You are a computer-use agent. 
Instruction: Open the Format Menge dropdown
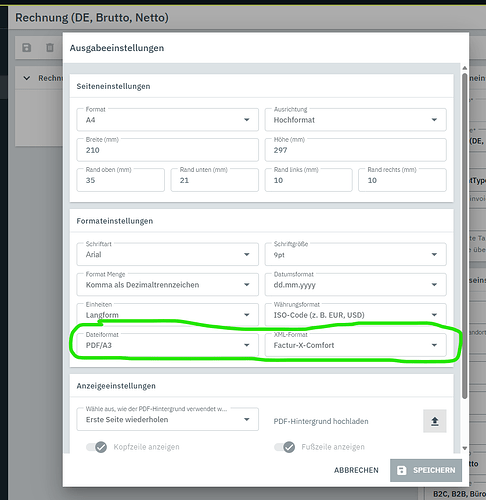167,284
